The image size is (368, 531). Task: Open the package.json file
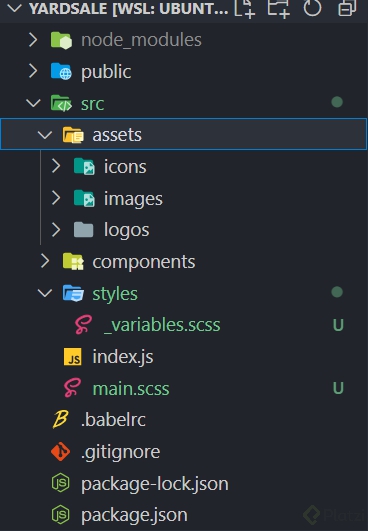[x=134, y=515]
